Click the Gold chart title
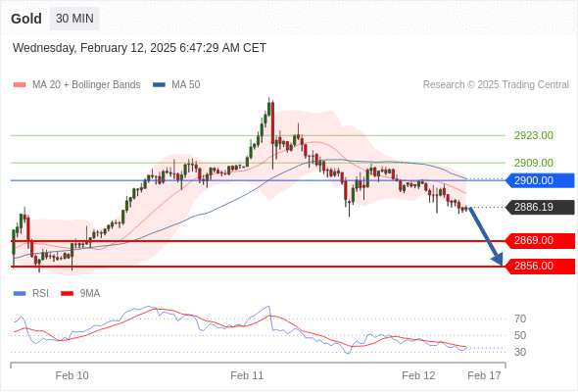 coord(26,19)
